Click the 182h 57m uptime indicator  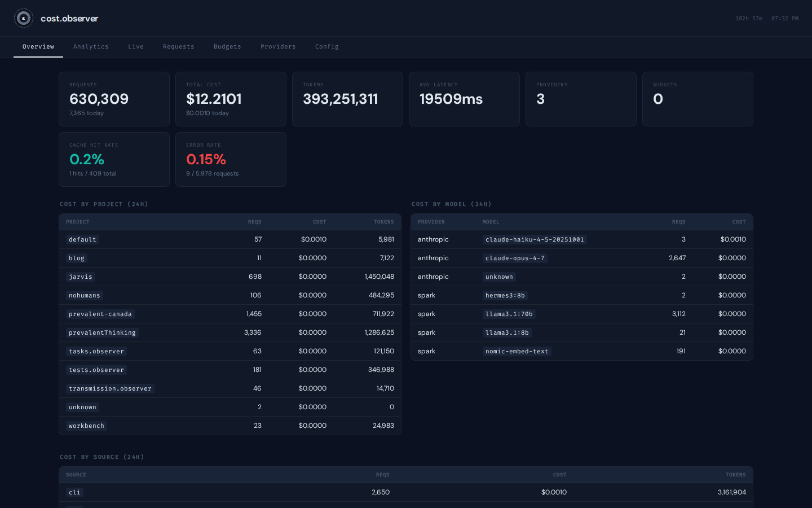749,19
